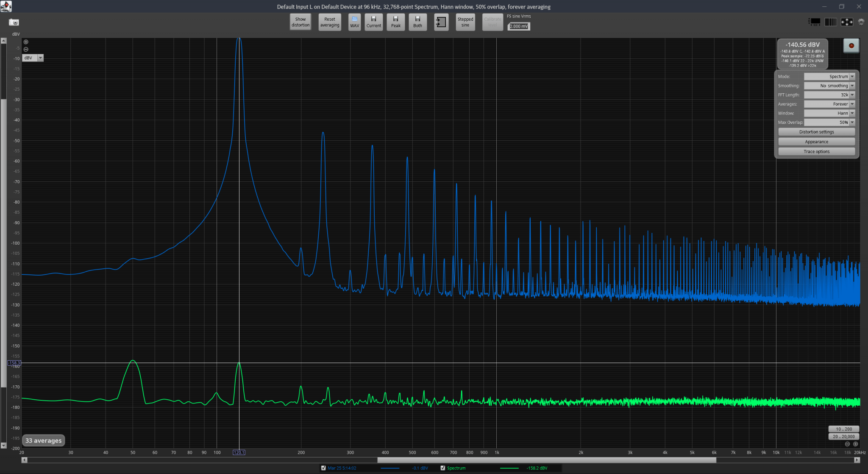Open Distortion settings

point(816,132)
